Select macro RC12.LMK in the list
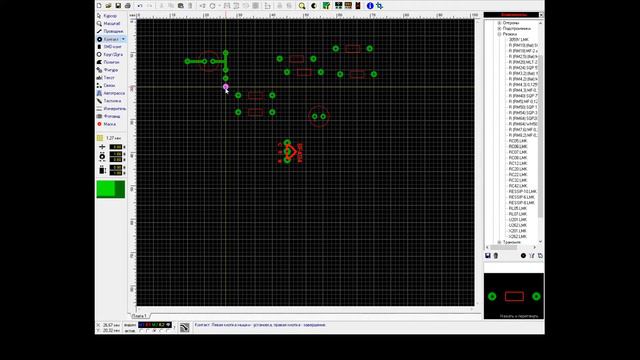The image size is (640, 360). click(x=518, y=163)
